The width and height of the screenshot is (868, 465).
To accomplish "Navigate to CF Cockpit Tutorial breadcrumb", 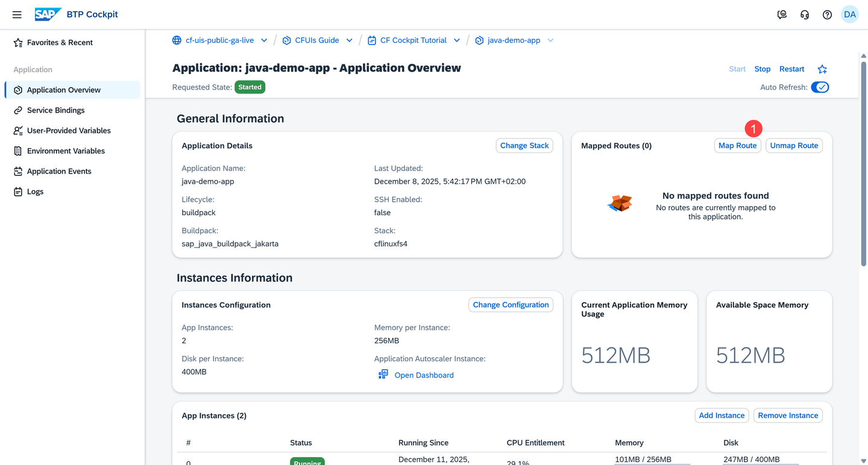I will pos(414,40).
